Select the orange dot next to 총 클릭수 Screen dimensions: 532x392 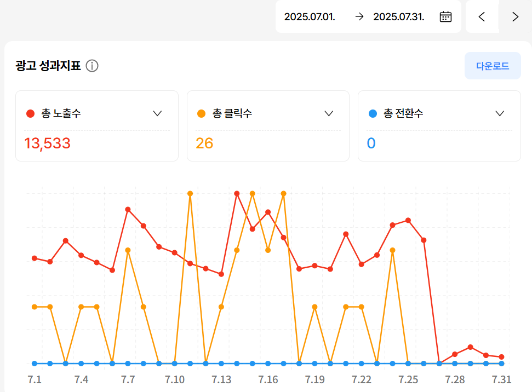click(x=202, y=113)
